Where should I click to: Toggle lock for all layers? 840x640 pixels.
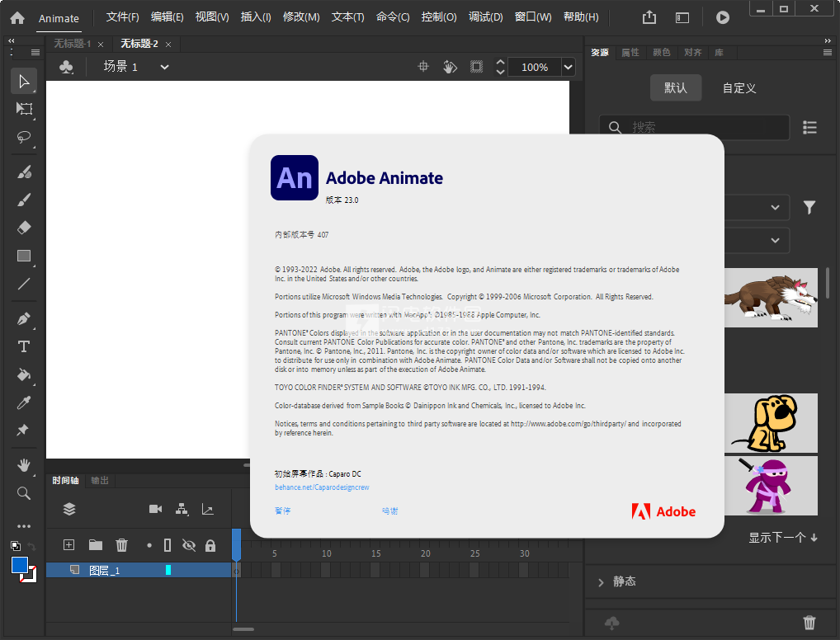click(210, 545)
